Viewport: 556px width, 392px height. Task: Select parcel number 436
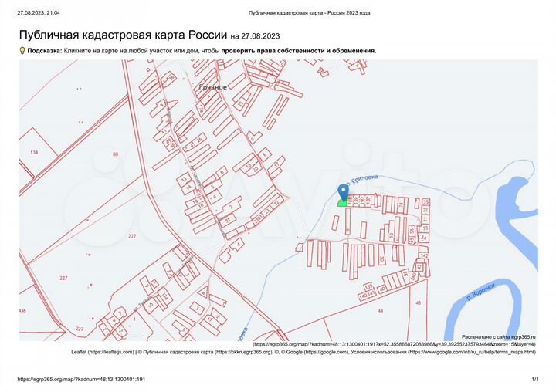pos(22,310)
